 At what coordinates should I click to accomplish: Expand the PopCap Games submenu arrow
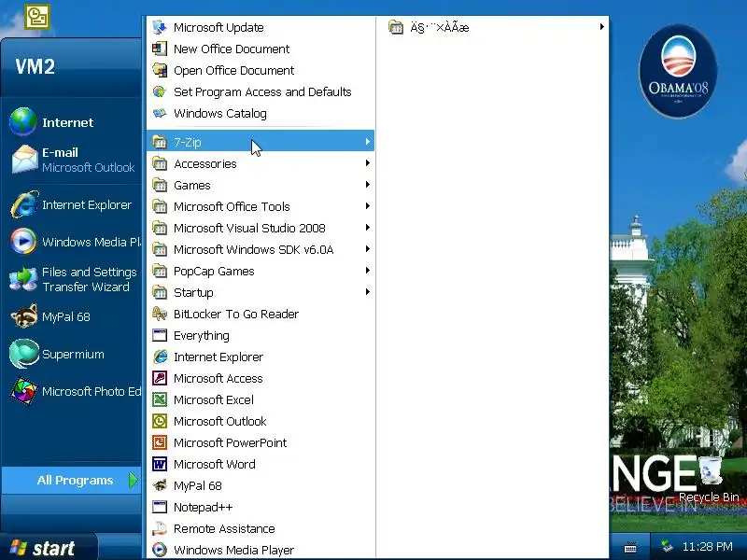pyautogui.click(x=367, y=270)
